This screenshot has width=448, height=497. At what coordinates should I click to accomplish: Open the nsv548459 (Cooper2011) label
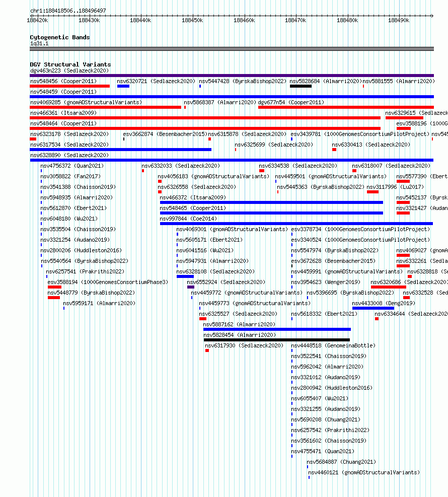[63, 92]
